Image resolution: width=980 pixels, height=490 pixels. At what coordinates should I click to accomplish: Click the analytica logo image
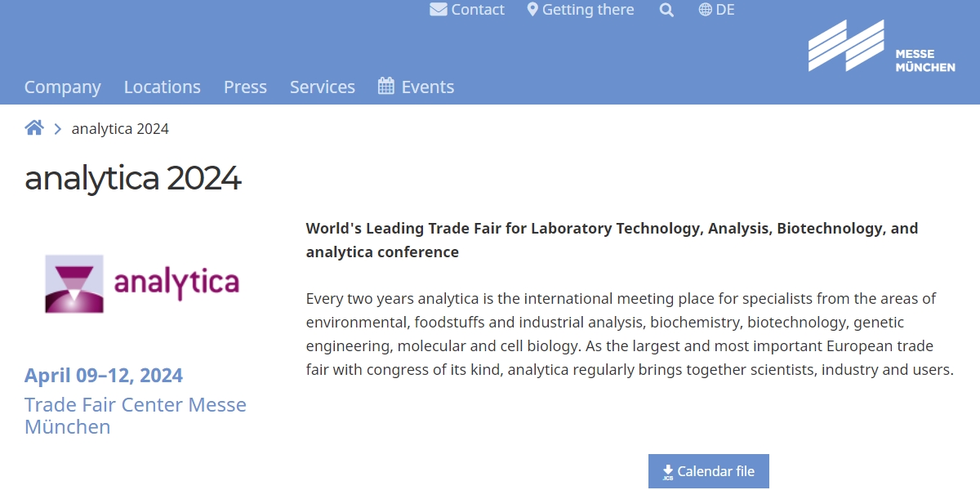click(x=141, y=283)
